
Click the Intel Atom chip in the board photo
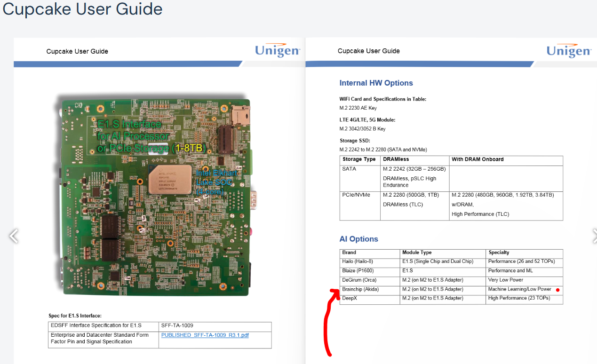170,179
